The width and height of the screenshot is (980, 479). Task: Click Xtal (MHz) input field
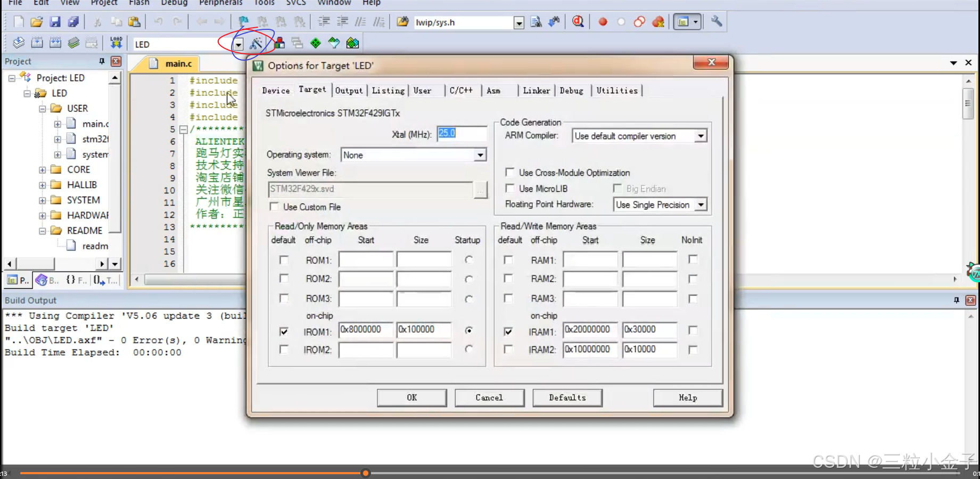[x=462, y=134]
